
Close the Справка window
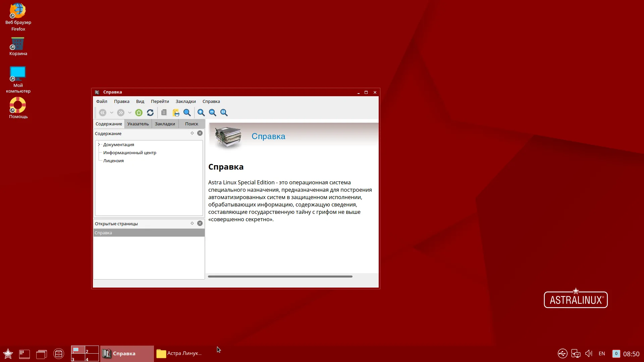375,92
